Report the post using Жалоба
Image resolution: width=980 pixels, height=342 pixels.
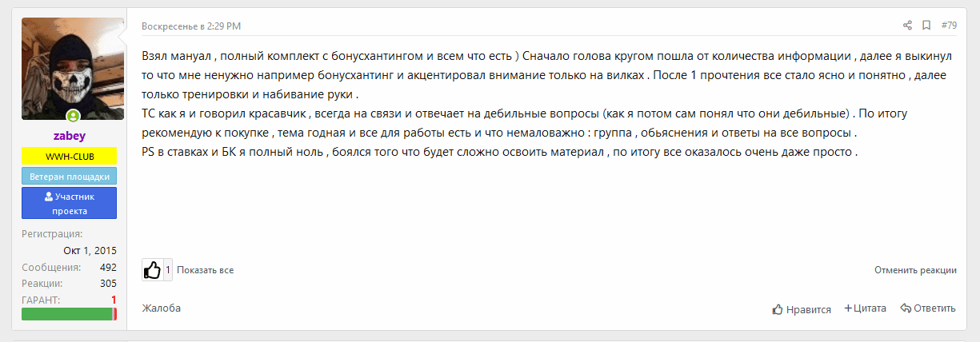pyautogui.click(x=162, y=308)
